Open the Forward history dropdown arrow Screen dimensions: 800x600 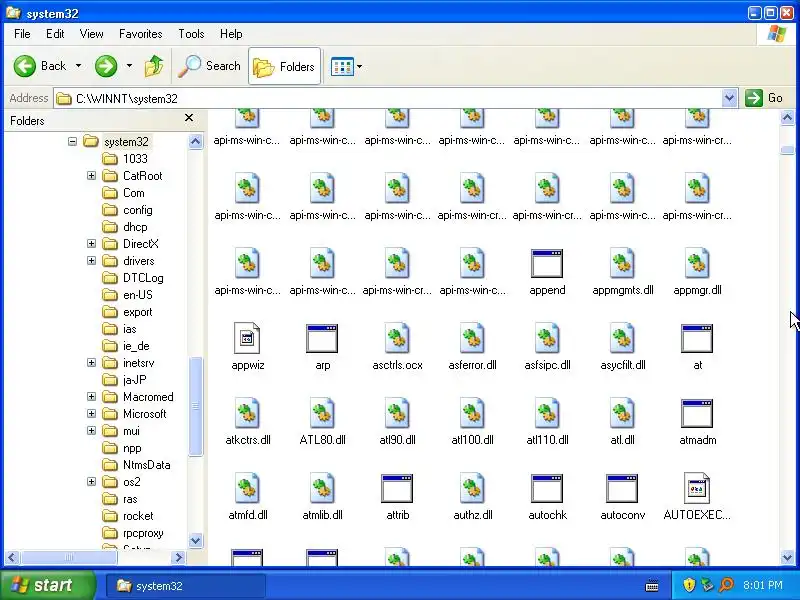tap(129, 66)
